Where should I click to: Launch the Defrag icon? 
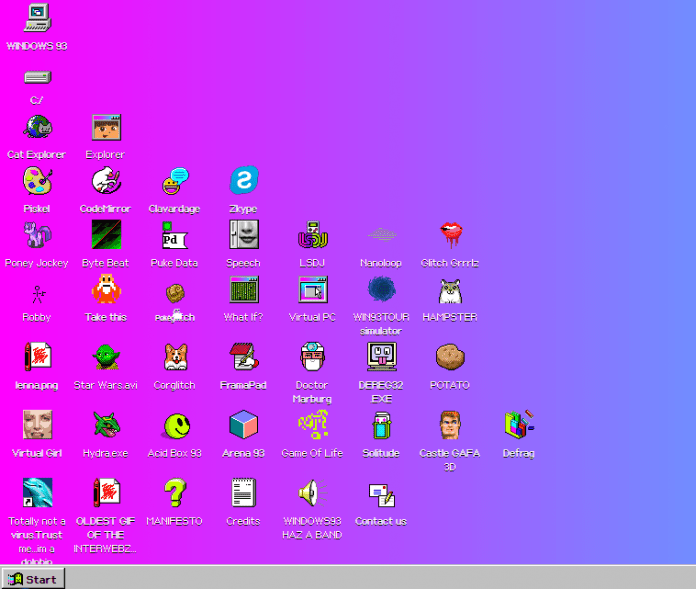pyautogui.click(x=519, y=424)
